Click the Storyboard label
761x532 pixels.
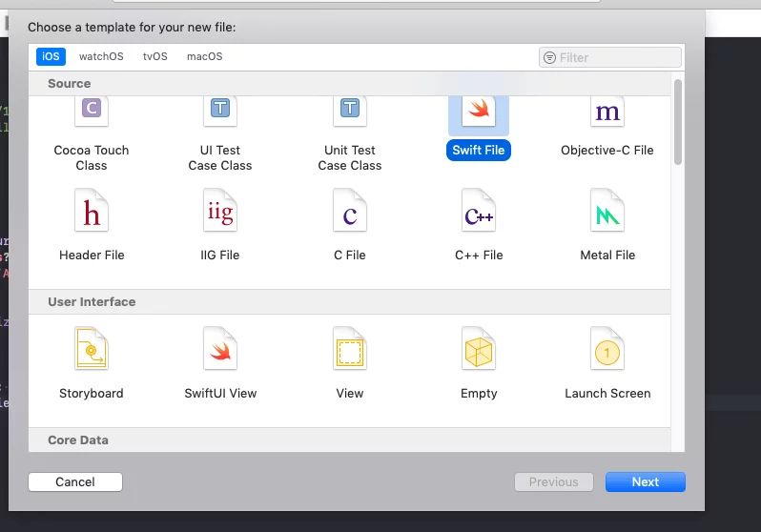[x=92, y=394]
